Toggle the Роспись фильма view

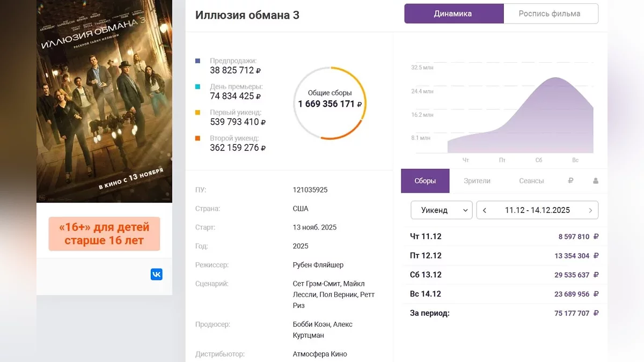[550, 14]
